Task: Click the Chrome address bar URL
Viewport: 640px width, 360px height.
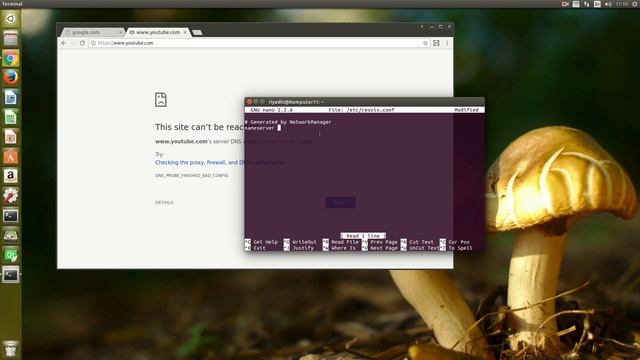Action: (126, 43)
